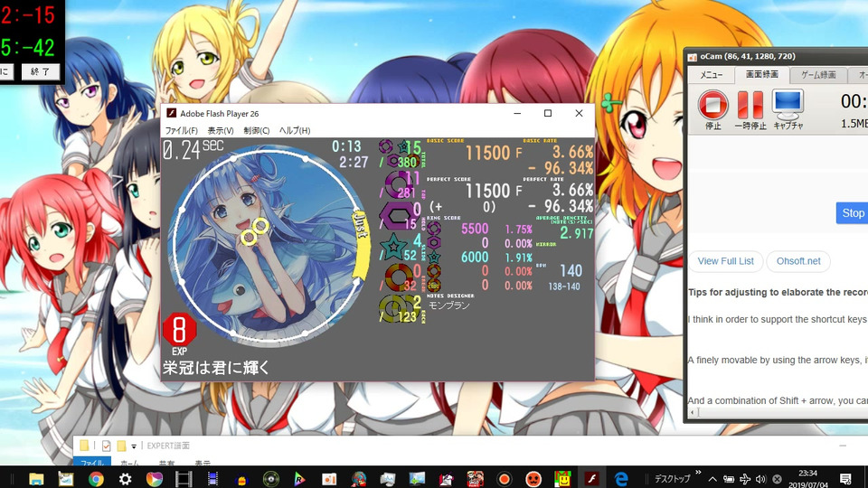Image resolution: width=868 pixels, height=488 pixels.
Task: Click the colorful heart icon on taskbar
Action: tap(155, 479)
